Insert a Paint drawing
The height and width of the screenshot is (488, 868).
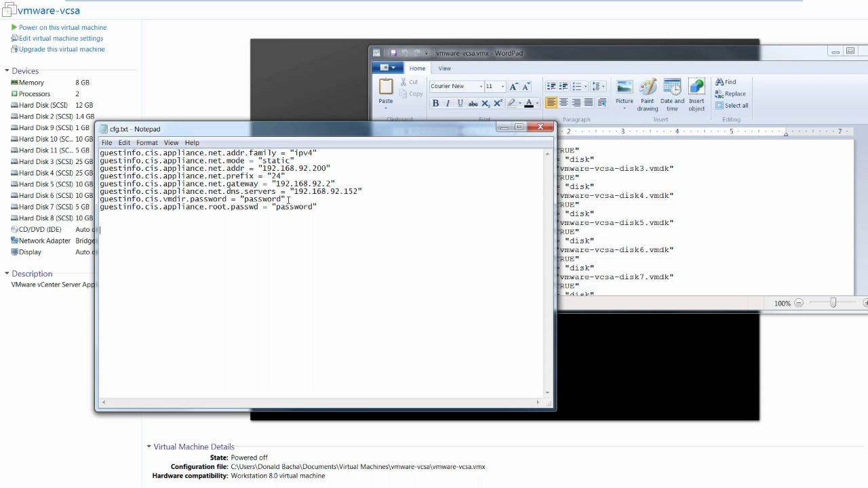click(x=648, y=94)
